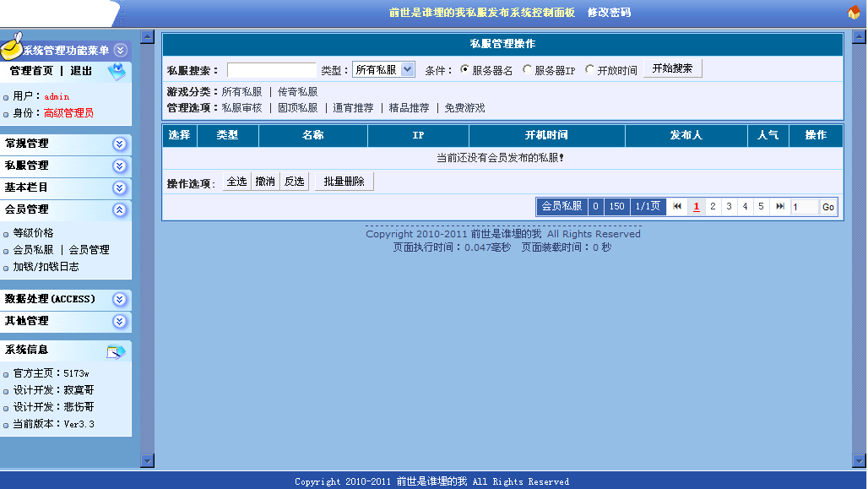Click the icon beside 管理首页 退出 row
Viewport: 868px width, 489px height.
click(x=117, y=73)
